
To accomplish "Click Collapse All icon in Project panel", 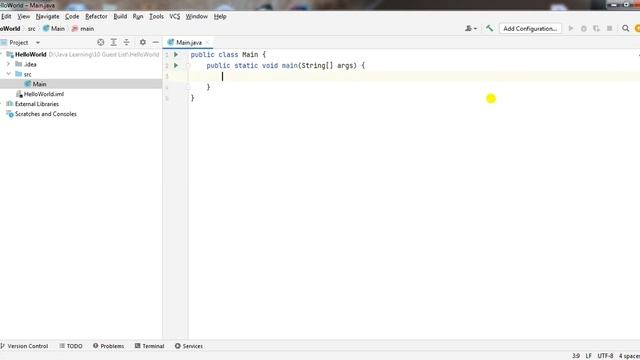I will point(127,42).
